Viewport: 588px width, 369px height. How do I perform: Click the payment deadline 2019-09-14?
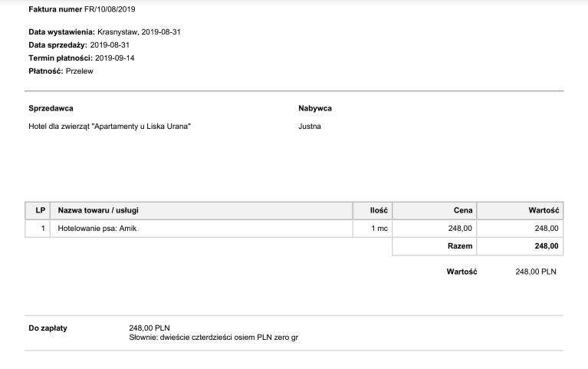[x=115, y=58]
